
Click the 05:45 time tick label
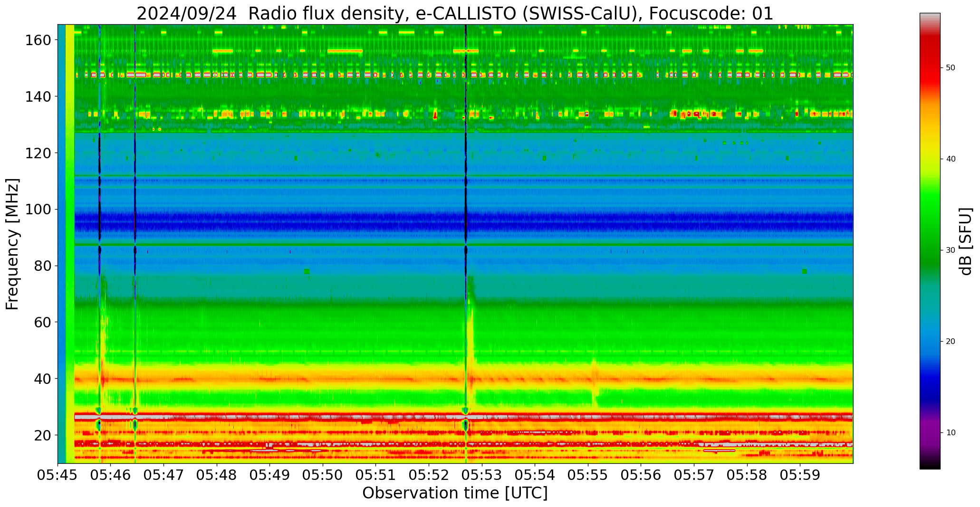[x=58, y=475]
